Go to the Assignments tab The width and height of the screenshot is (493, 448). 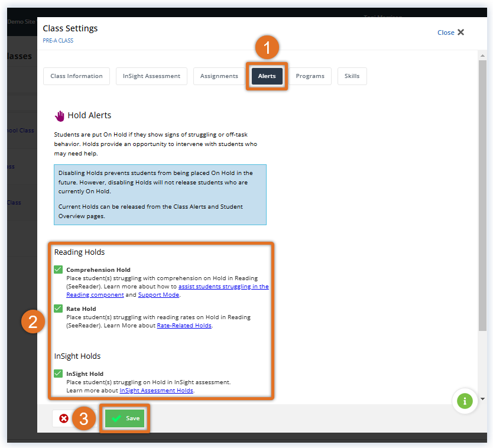(x=219, y=76)
